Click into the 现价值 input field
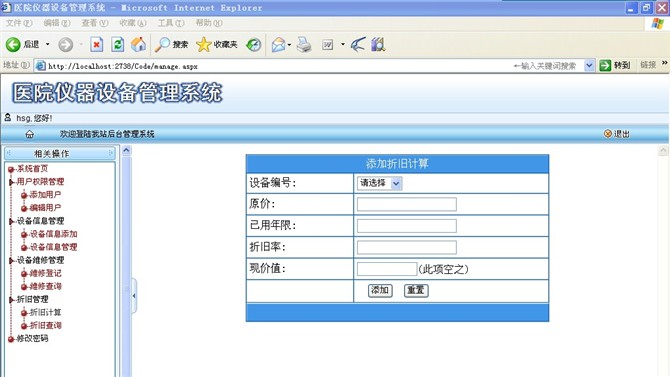The image size is (670, 377). 387,269
